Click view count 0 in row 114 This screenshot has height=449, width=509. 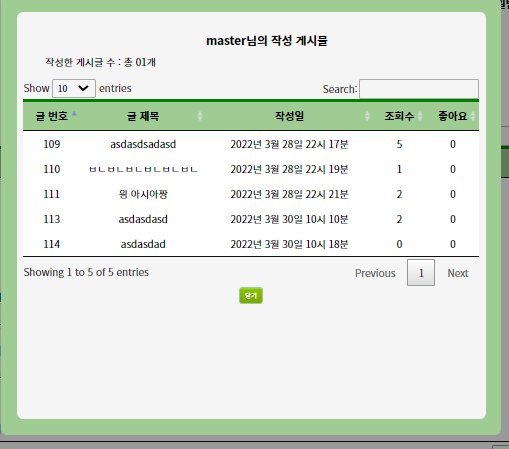[x=399, y=244]
